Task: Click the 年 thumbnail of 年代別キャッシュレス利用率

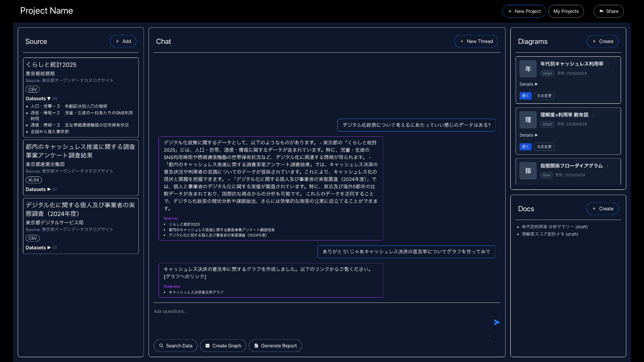Action: coord(528,69)
